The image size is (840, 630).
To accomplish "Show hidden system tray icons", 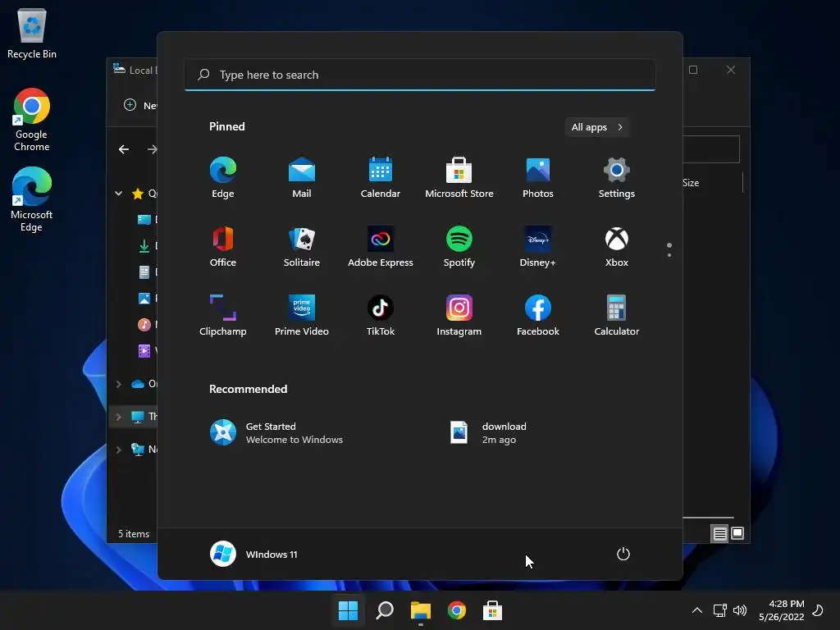I will tap(697, 610).
